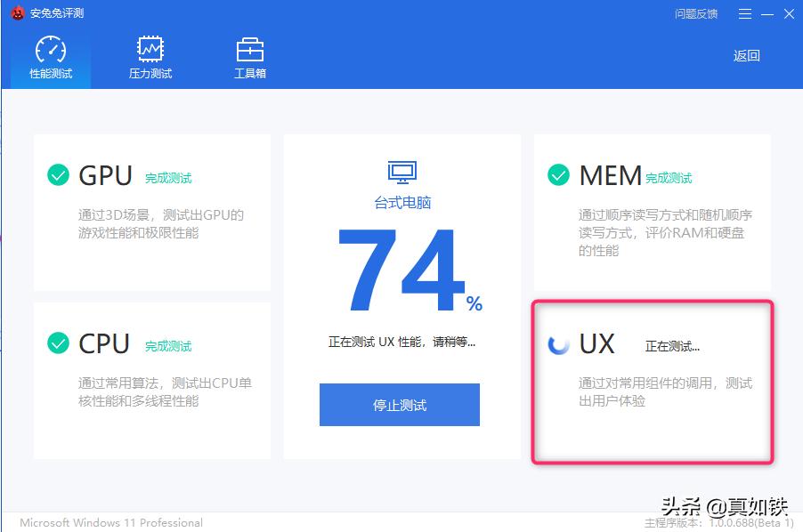
Task: Click the UX loading spinner icon
Action: [558, 345]
